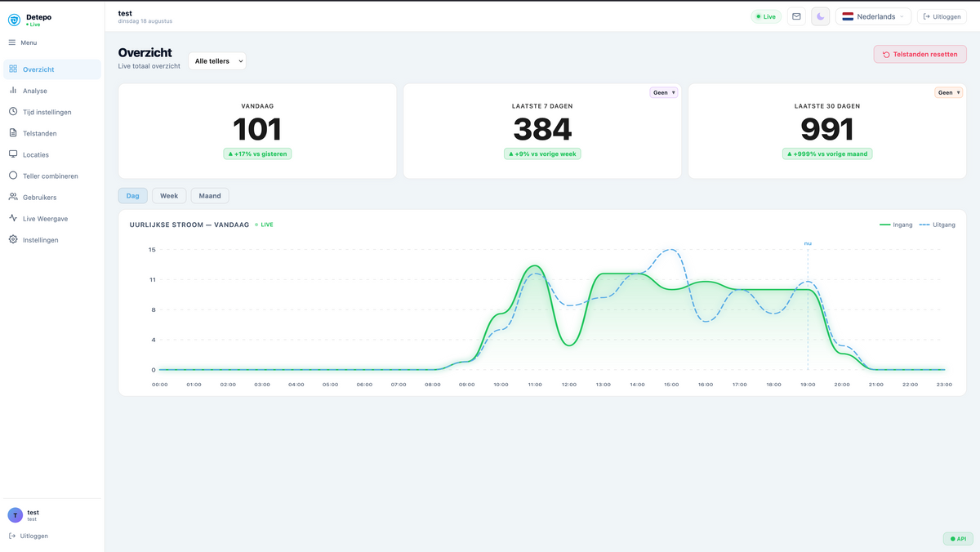Screen dimensions: 980x552
Task: Navigate to Locaties page
Action: tap(52, 154)
